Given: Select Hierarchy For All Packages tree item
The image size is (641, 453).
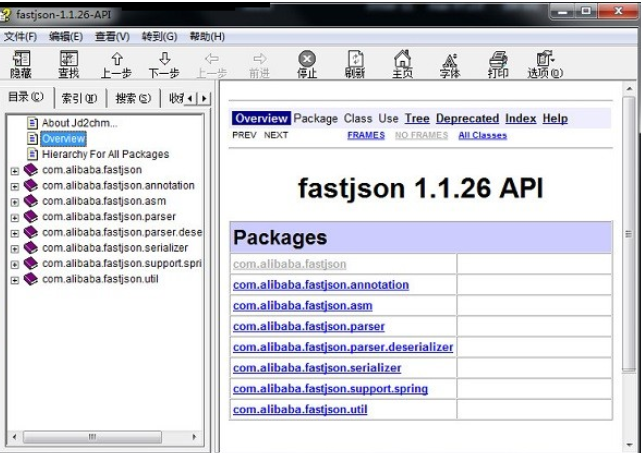Looking at the screenshot, I should tap(105, 155).
